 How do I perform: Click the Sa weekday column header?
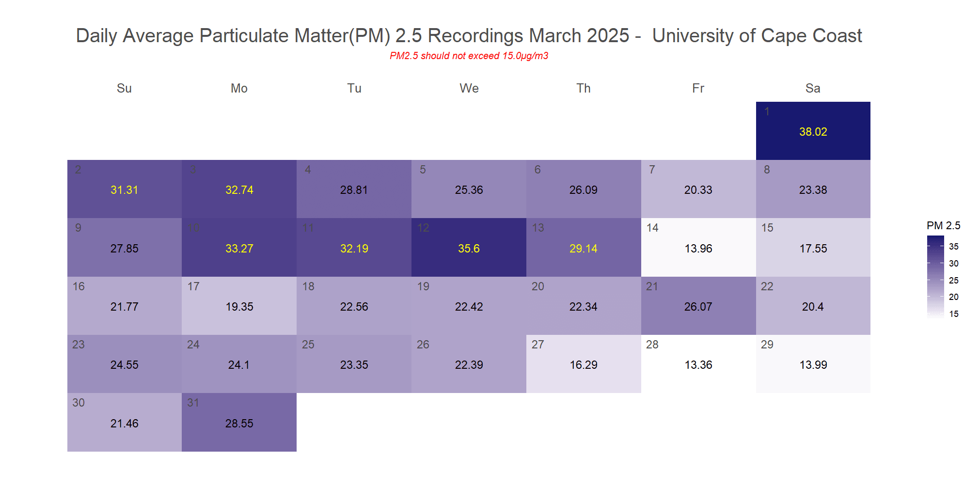click(x=813, y=88)
